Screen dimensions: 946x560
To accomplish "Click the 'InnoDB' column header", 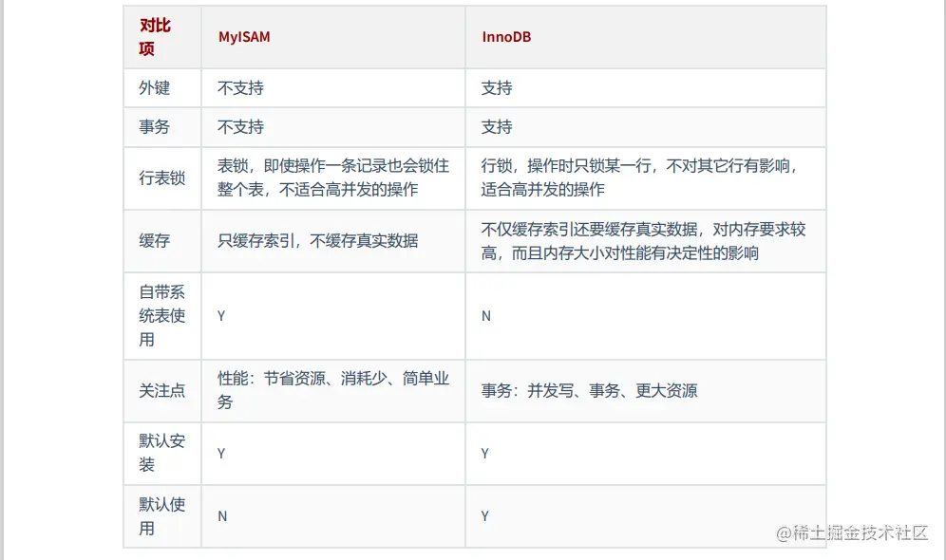I will point(506,37).
